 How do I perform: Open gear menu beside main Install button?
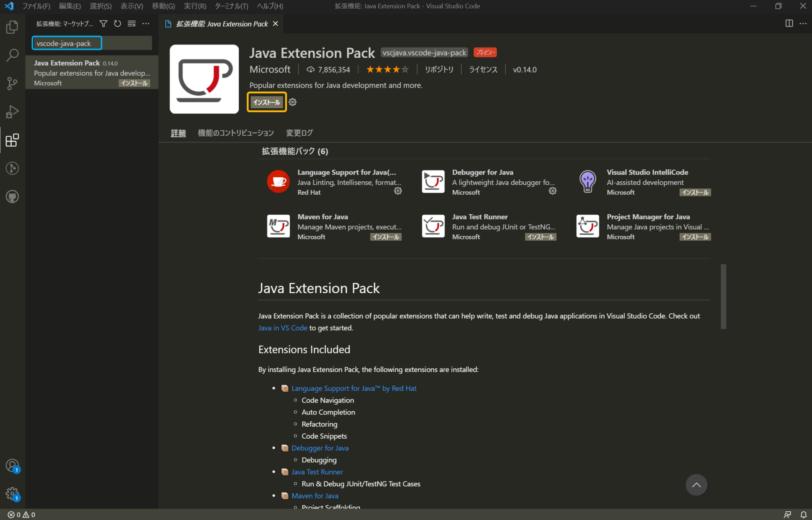[x=293, y=102]
